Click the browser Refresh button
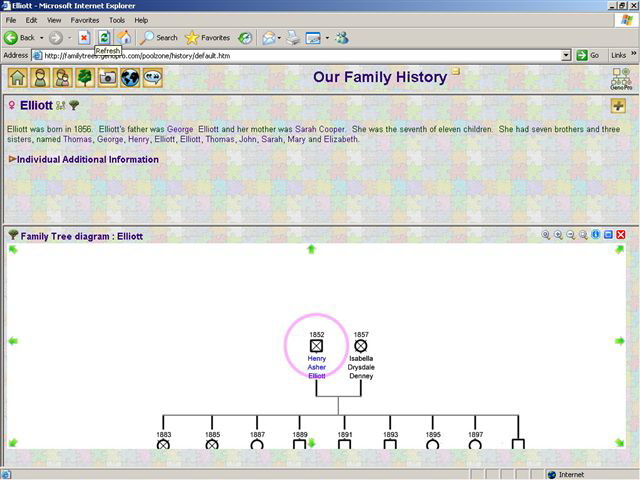Screen dimensions: 640x480 pyautogui.click(x=104, y=37)
